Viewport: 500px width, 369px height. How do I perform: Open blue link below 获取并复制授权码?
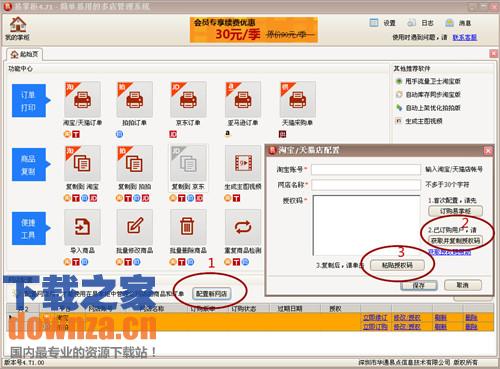point(450,252)
